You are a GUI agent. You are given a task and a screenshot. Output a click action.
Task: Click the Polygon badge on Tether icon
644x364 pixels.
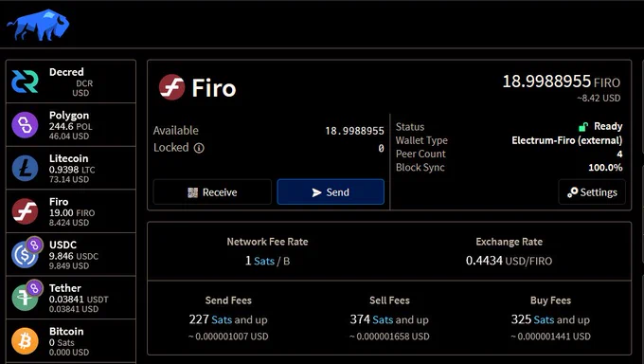34,288
